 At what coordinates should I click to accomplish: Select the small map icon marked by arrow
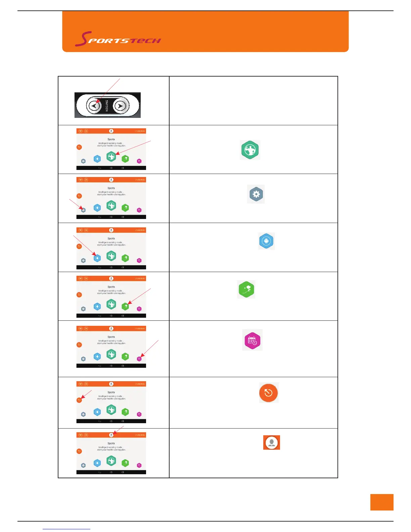pos(125,306)
